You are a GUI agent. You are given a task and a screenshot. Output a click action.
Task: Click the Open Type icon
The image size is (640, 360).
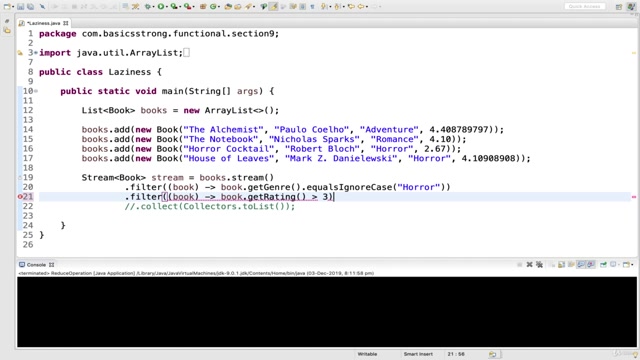coord(228,7)
